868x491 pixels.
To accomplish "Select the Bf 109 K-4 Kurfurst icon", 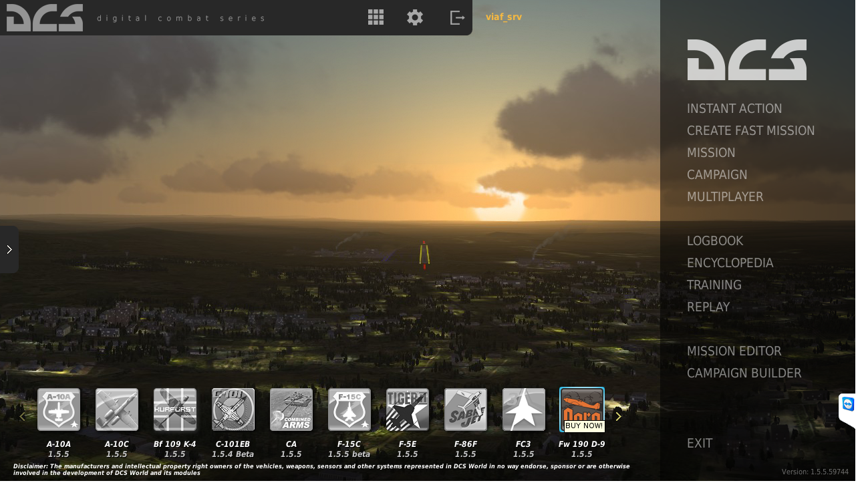I will [175, 410].
